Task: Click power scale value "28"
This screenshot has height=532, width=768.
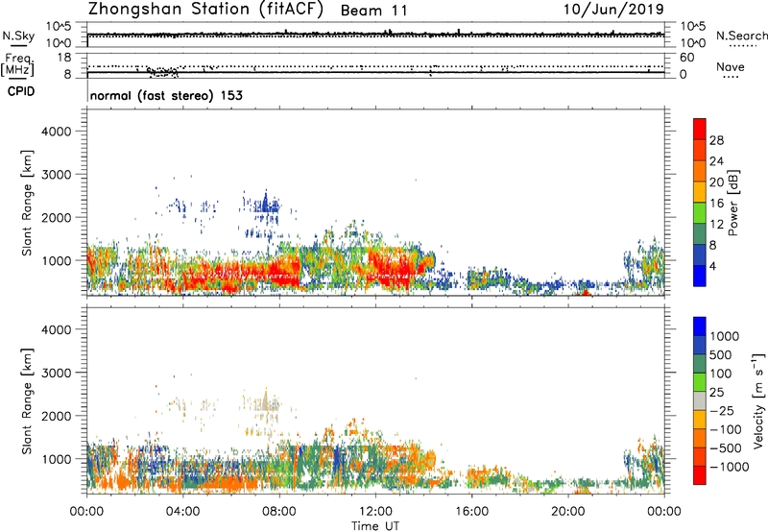Action: click(716, 140)
